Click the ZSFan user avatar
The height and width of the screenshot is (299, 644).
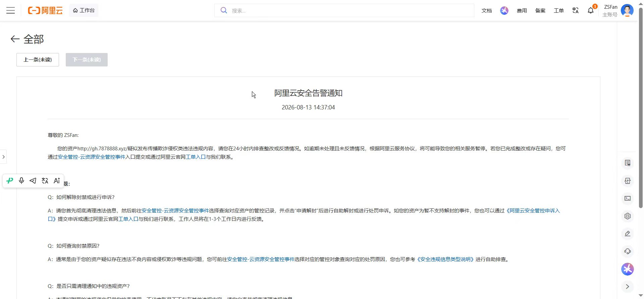[627, 10]
